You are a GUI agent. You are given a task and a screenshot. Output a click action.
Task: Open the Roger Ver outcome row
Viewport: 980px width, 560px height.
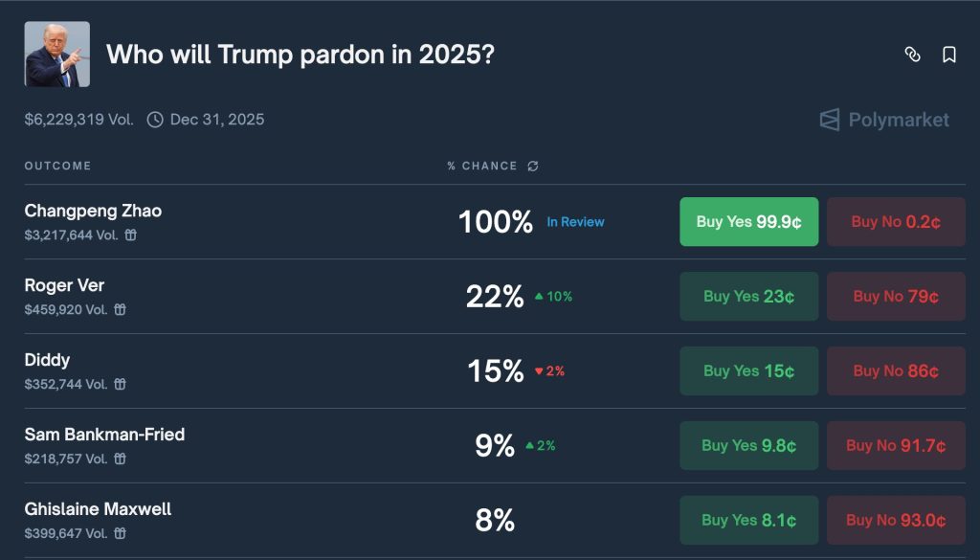click(x=64, y=285)
